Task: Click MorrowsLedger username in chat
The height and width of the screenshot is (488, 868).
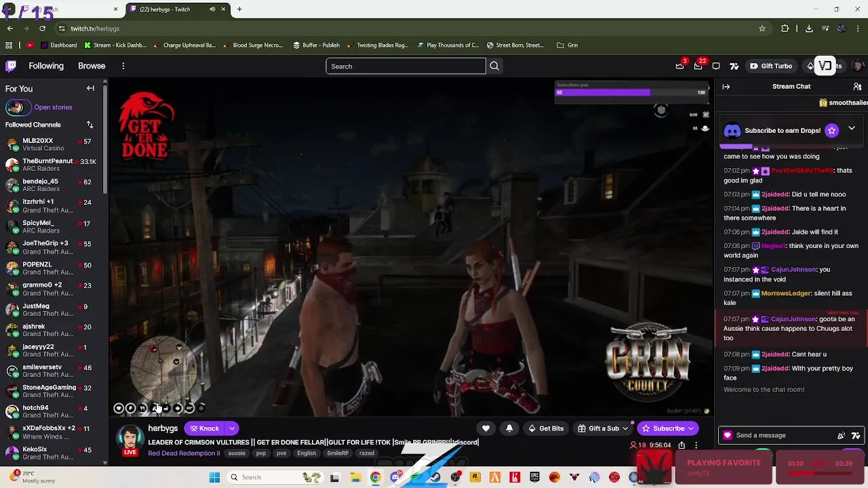Action: click(785, 293)
